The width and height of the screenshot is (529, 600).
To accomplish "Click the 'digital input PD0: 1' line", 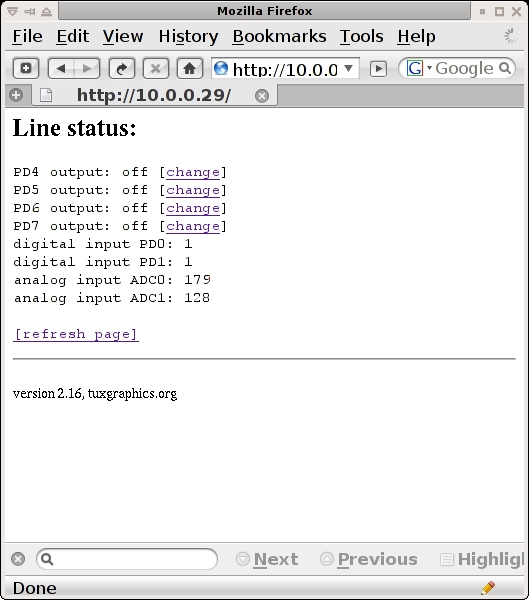I will [103, 244].
